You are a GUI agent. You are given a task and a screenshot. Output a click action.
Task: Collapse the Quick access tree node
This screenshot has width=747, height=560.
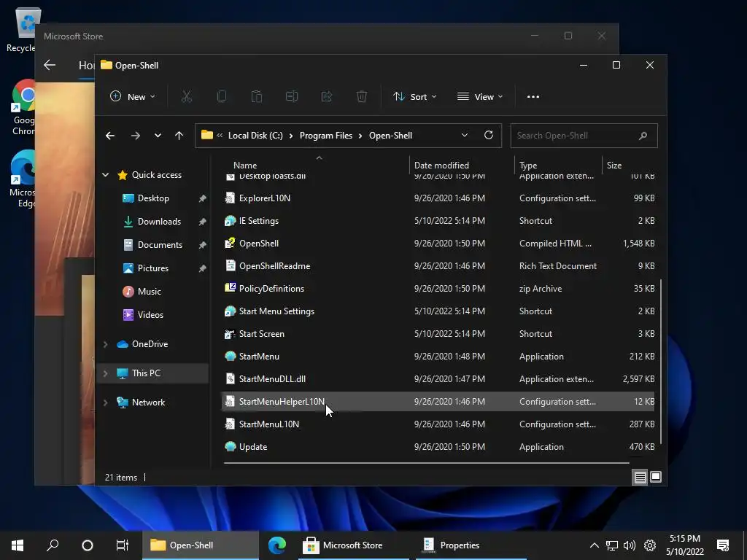coord(105,175)
